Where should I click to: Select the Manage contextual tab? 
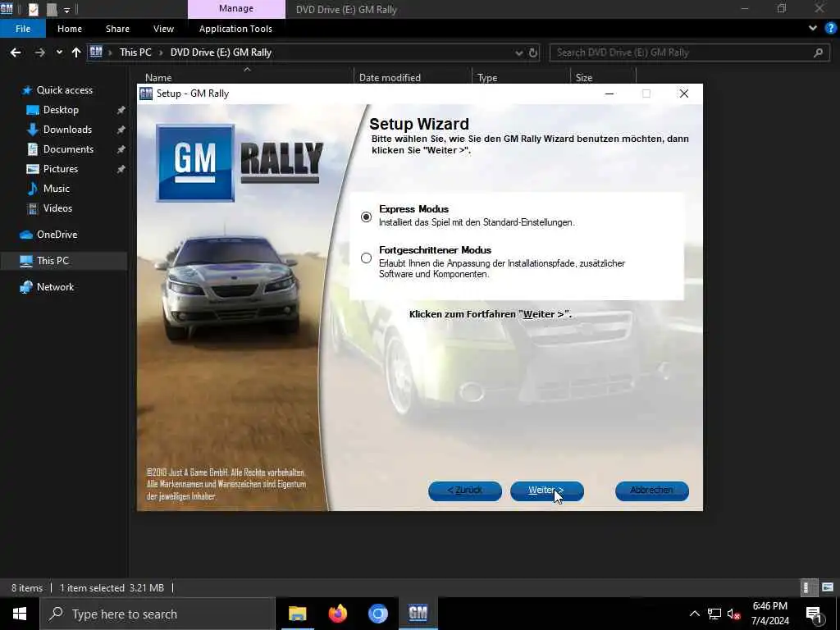[x=236, y=8]
